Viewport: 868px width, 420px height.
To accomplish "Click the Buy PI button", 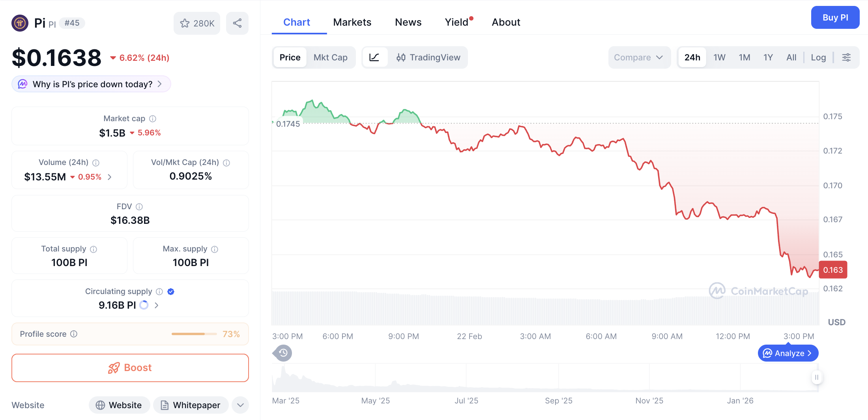I will (x=835, y=17).
